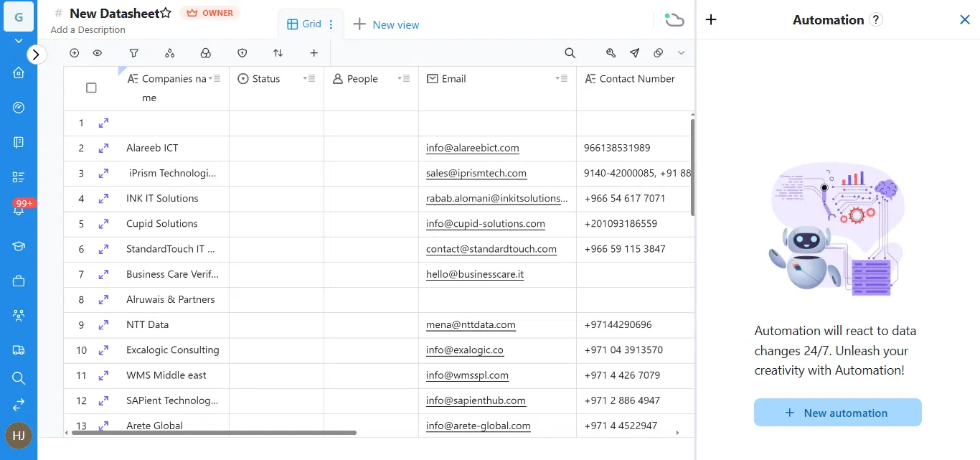This screenshot has height=460, width=980.
Task: Open the book icon in left sidebar
Action: (x=19, y=142)
